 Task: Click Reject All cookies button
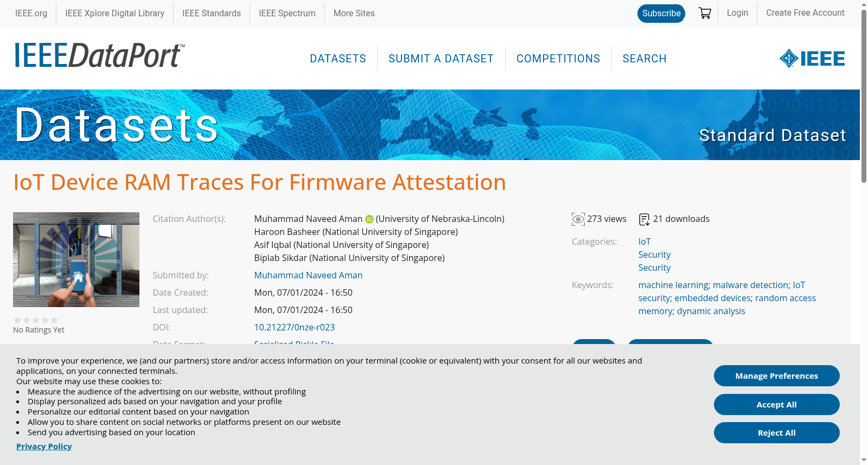[777, 432]
